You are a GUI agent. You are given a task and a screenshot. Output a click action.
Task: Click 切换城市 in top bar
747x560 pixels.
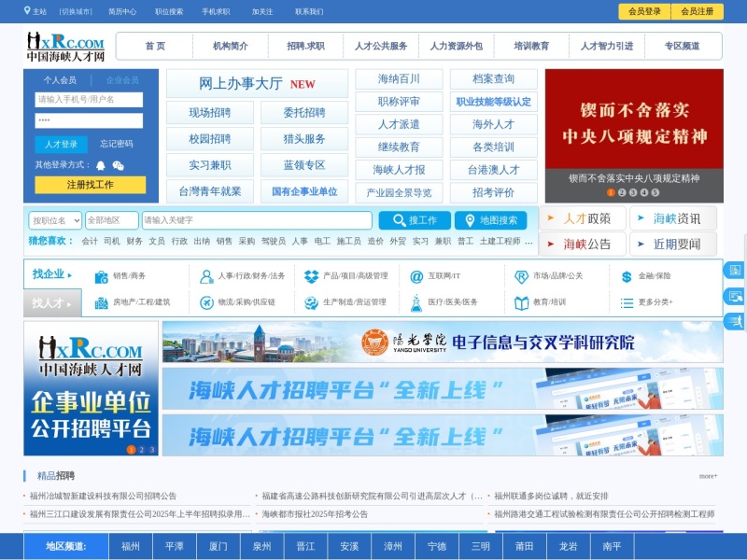(x=76, y=12)
